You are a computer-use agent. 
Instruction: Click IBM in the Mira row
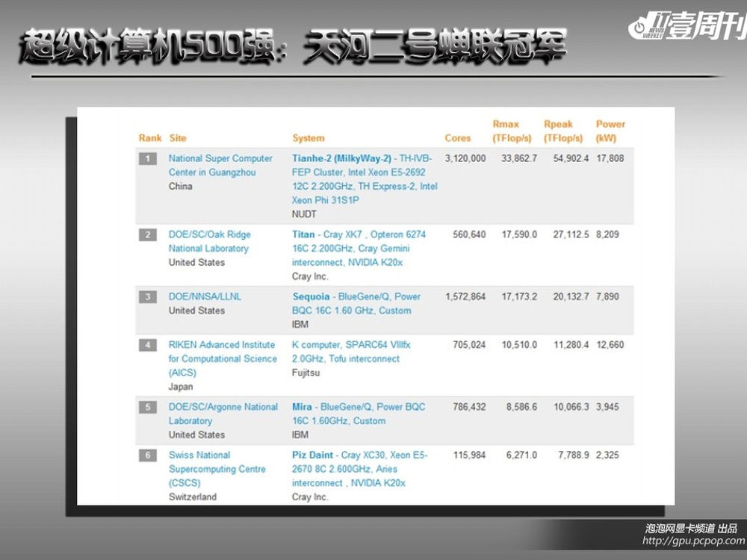(x=300, y=435)
